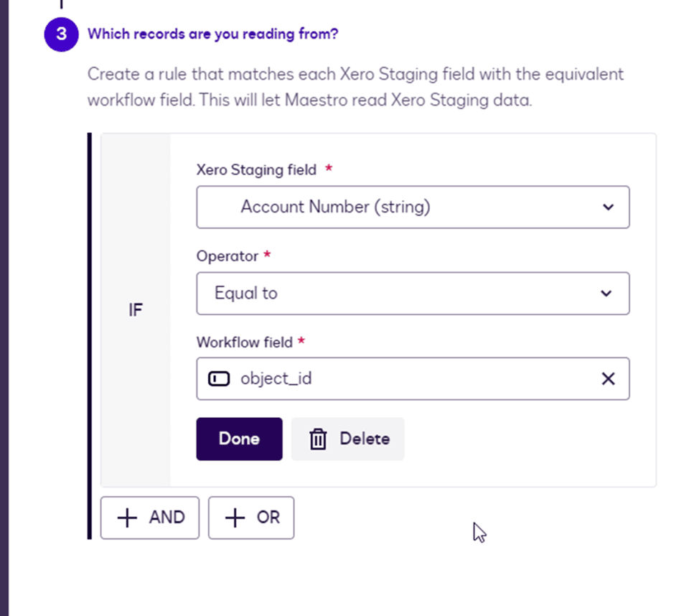The height and width of the screenshot is (616, 699).
Task: Delete this rule condition
Action: tap(348, 439)
